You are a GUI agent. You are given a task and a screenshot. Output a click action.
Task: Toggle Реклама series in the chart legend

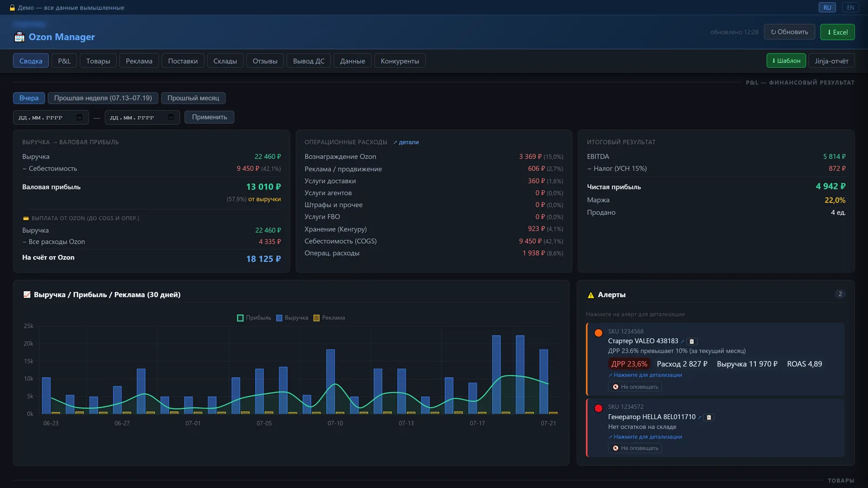329,318
